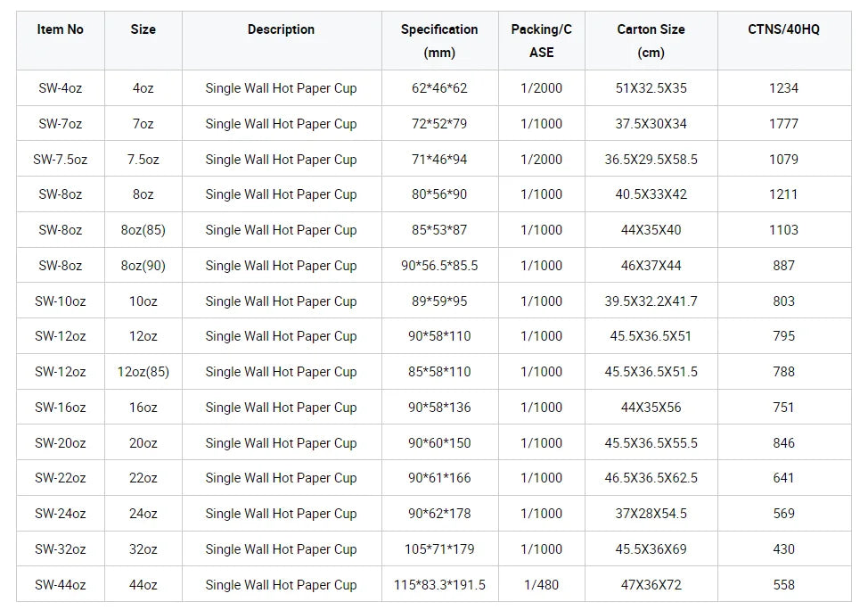Select the specification "89*59*95"

[x=439, y=301]
